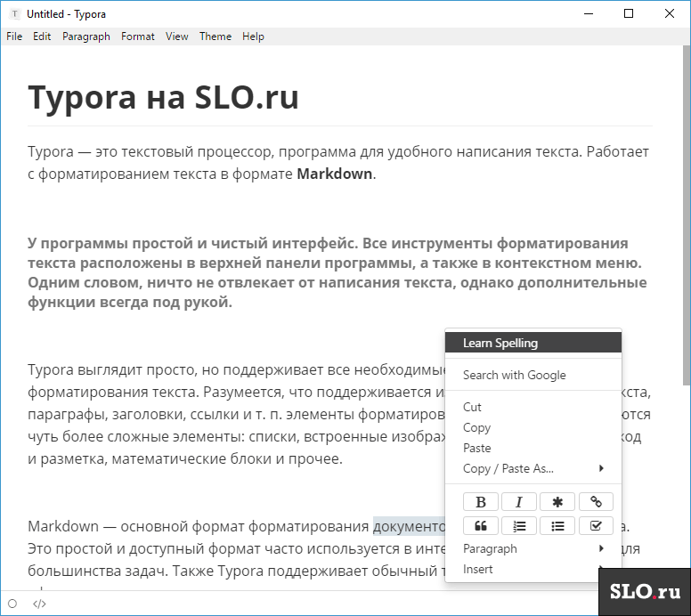
Task: Insert a task list with the checkbox icon
Action: (596, 526)
